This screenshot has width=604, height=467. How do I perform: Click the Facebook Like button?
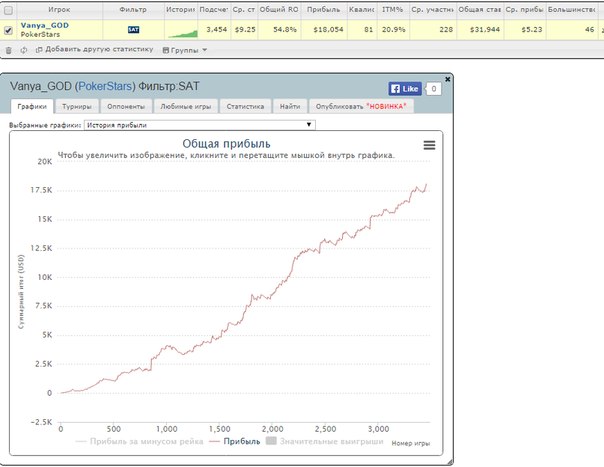tap(405, 88)
